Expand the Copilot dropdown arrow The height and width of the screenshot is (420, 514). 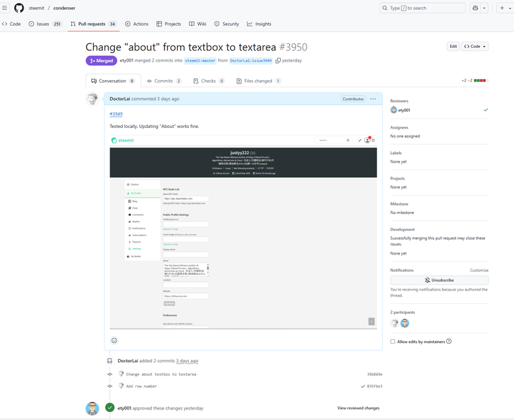pyautogui.click(x=484, y=8)
